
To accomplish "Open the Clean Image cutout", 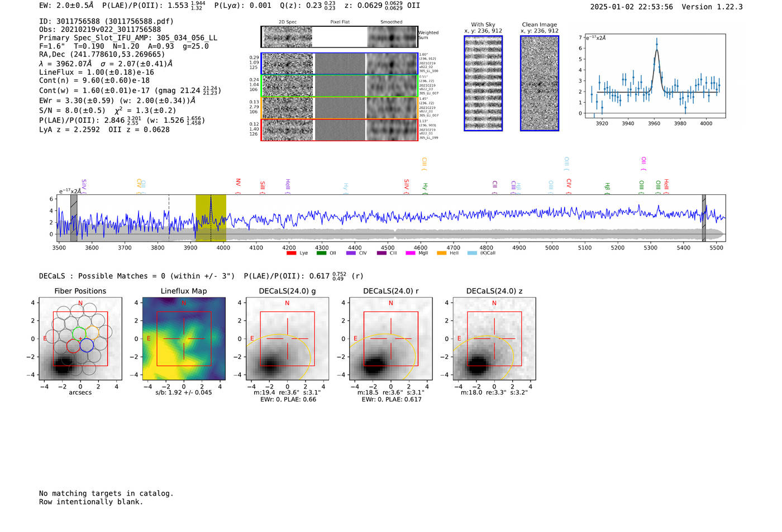I will 540,83.
